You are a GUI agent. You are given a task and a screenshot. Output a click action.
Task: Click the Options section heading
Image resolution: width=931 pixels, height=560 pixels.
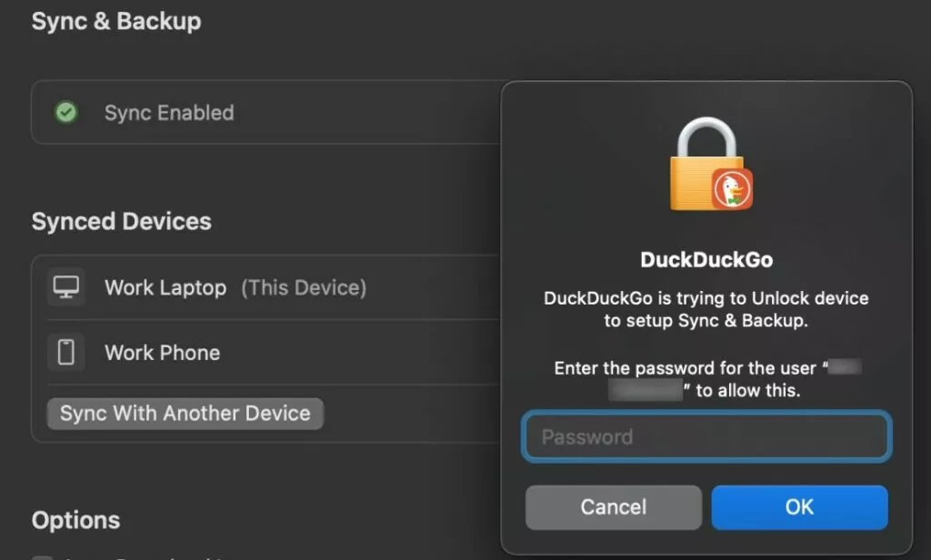point(75,520)
